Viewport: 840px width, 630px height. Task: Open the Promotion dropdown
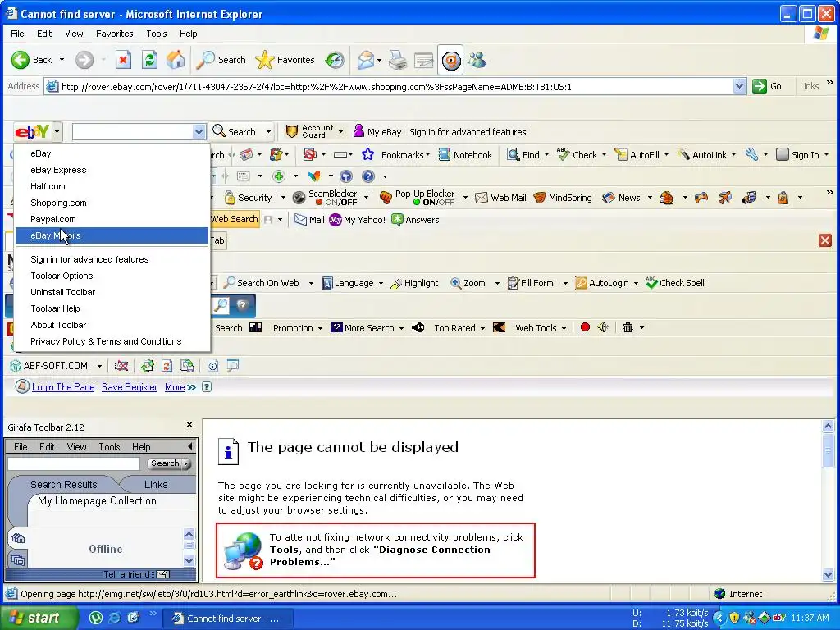pyautogui.click(x=297, y=328)
